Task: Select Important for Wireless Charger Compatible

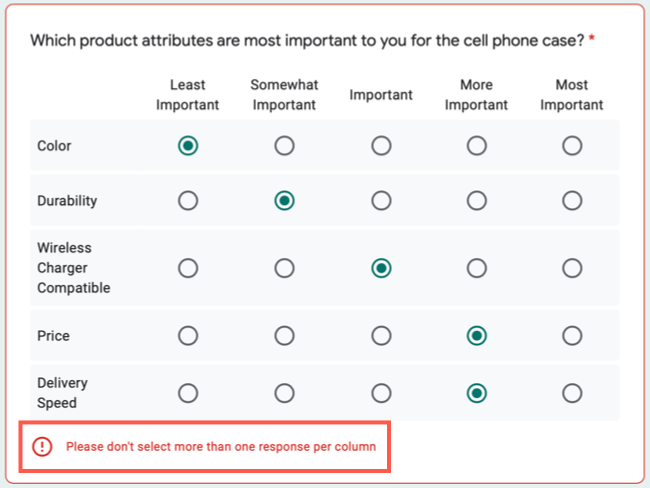Action: 381,268
